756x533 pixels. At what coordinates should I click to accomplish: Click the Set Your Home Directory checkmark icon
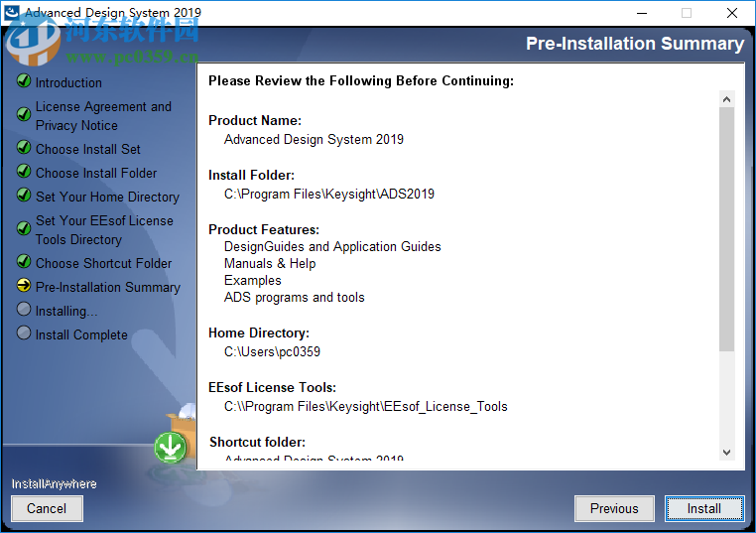click(24, 195)
